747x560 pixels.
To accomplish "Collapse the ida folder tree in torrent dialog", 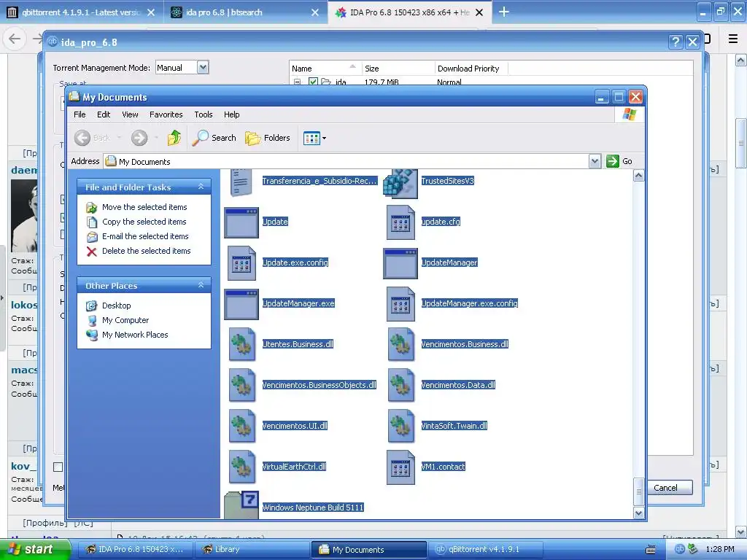I will point(298,82).
